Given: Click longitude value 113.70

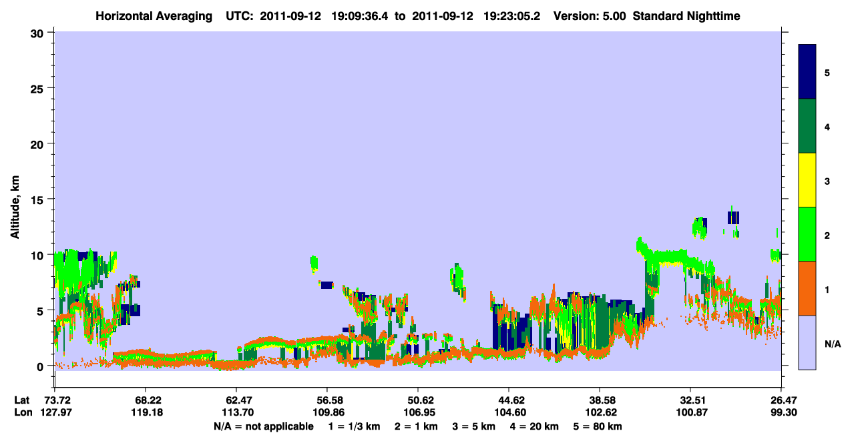Looking at the screenshot, I should point(236,413).
